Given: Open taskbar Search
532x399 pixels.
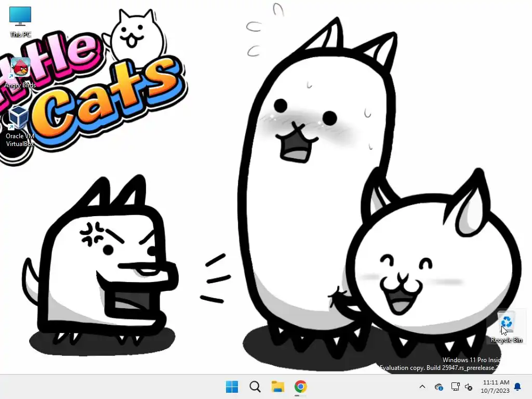Looking at the screenshot, I should click(x=255, y=387).
